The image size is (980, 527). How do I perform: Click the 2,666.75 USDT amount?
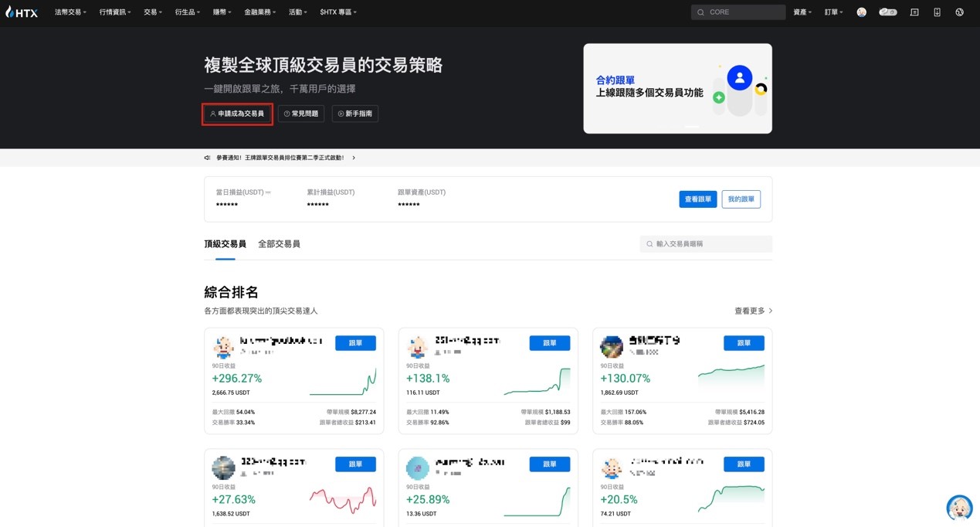pos(231,393)
